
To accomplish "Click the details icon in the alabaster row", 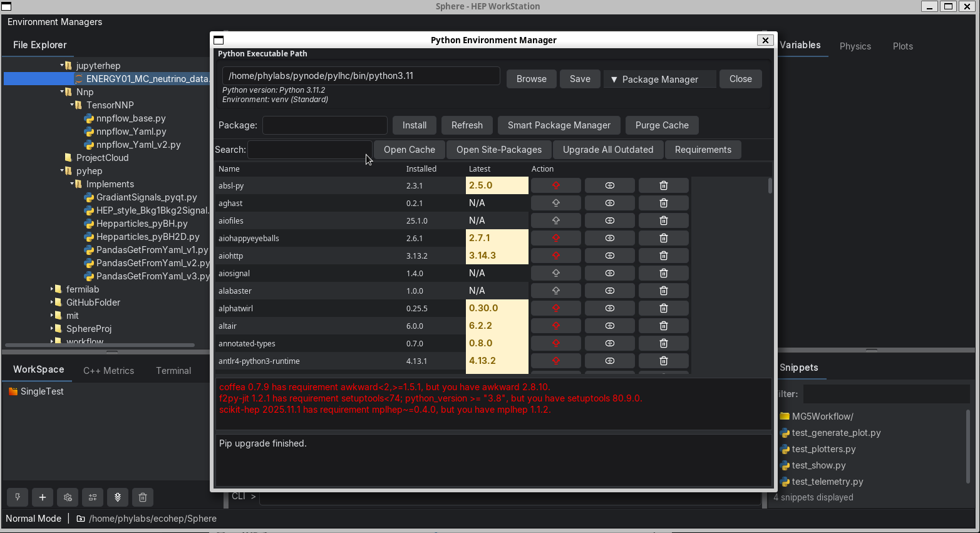I will 609,291.
